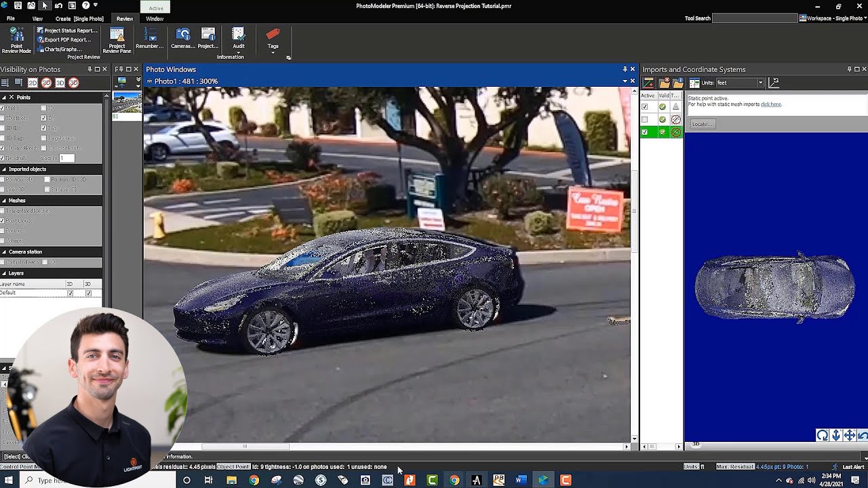Click the Active contextual tab
Screen dimensions: 868x488
pos(156,8)
